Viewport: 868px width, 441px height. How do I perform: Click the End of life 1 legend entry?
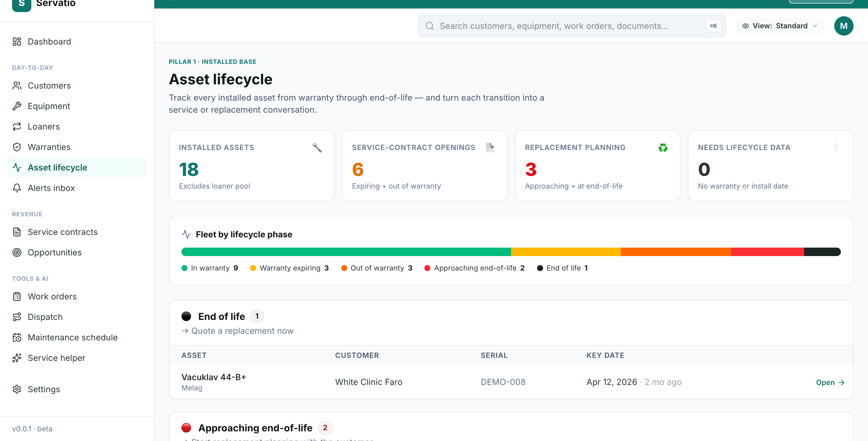pos(562,268)
